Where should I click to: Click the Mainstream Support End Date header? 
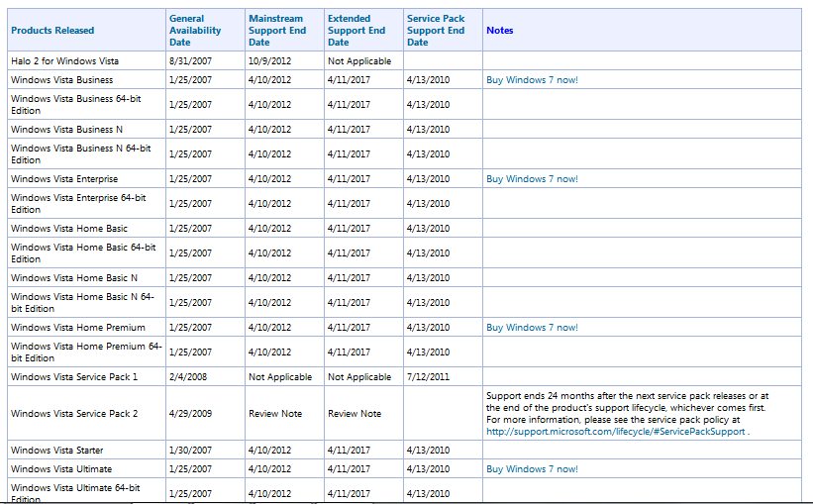coord(277,31)
